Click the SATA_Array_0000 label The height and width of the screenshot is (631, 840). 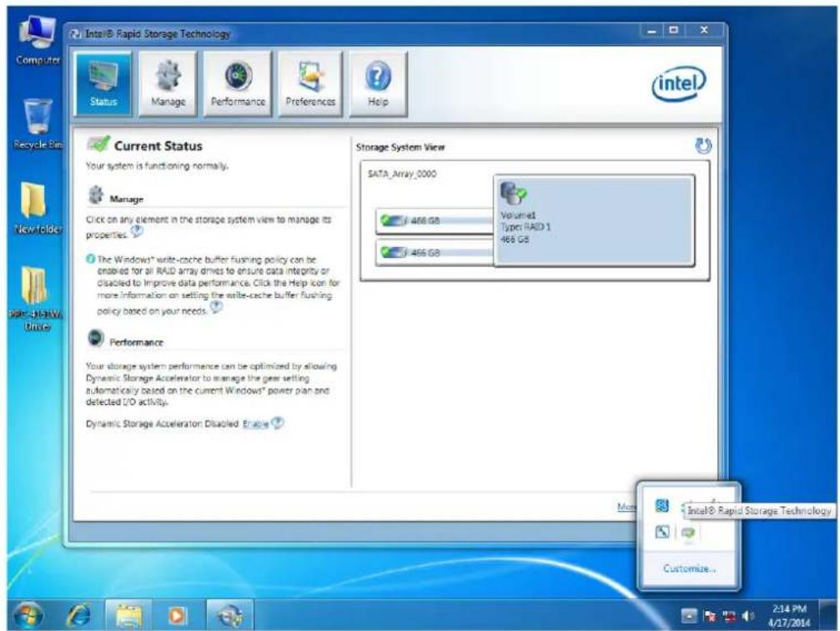click(x=402, y=174)
